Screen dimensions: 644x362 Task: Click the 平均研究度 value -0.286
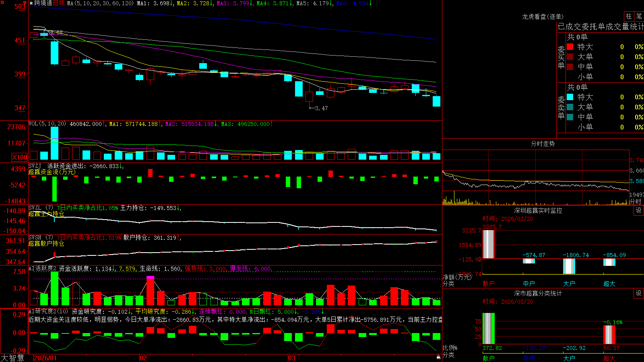click(181, 311)
